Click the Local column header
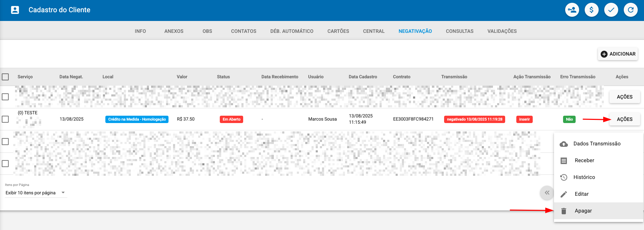Image resolution: width=644 pixels, height=230 pixels. click(108, 77)
